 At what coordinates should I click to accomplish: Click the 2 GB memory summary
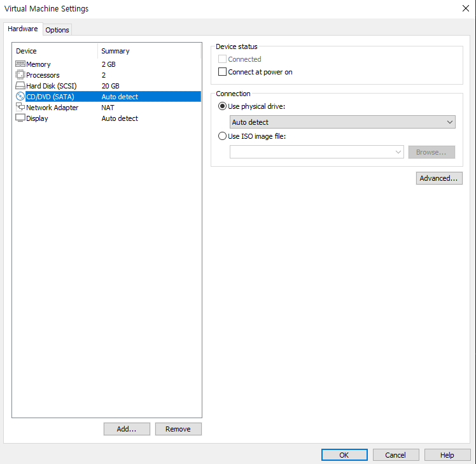[x=108, y=64]
